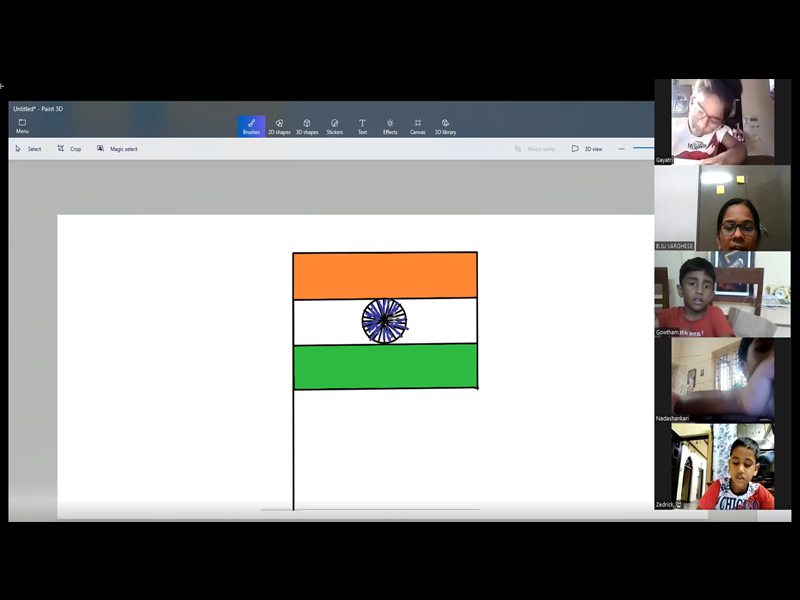Open the Effects panel

click(390, 126)
